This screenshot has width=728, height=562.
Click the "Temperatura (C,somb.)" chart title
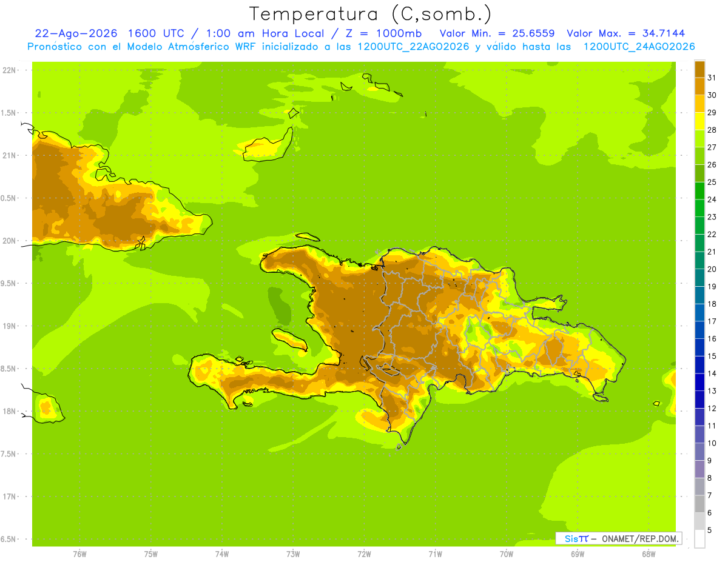pos(371,14)
